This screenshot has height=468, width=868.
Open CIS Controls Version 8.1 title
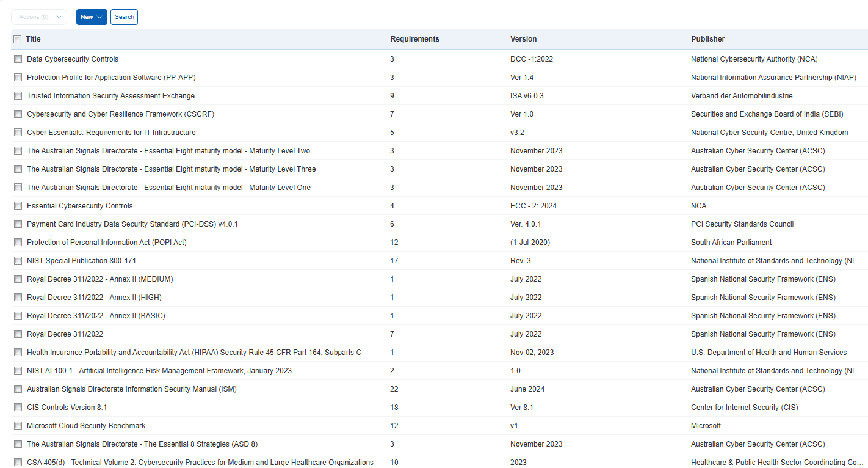(x=67, y=408)
